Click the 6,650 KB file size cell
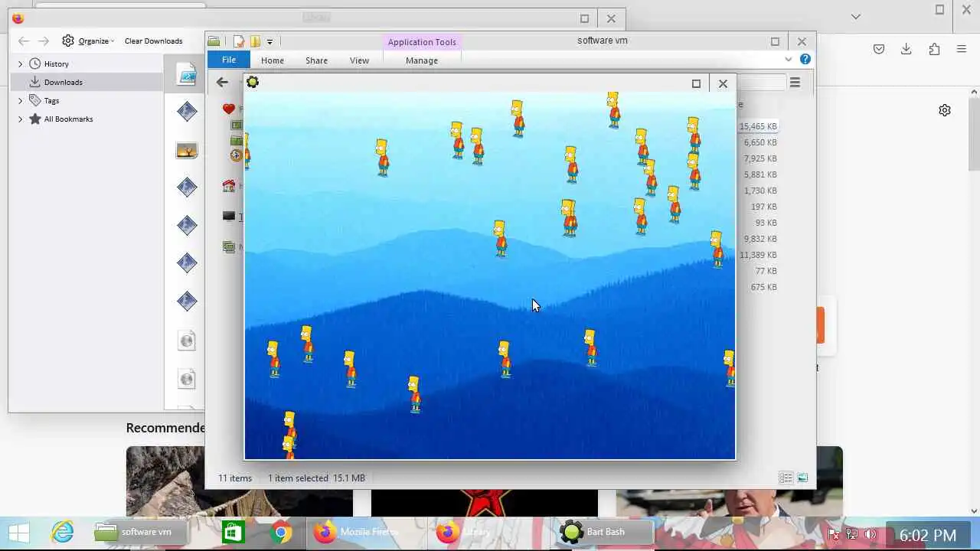This screenshot has height=551, width=980. click(x=760, y=142)
